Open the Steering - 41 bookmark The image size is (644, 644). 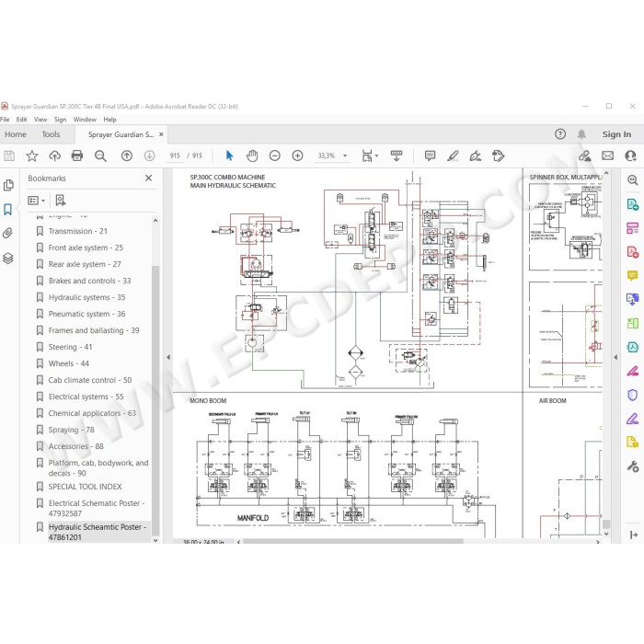(x=70, y=347)
